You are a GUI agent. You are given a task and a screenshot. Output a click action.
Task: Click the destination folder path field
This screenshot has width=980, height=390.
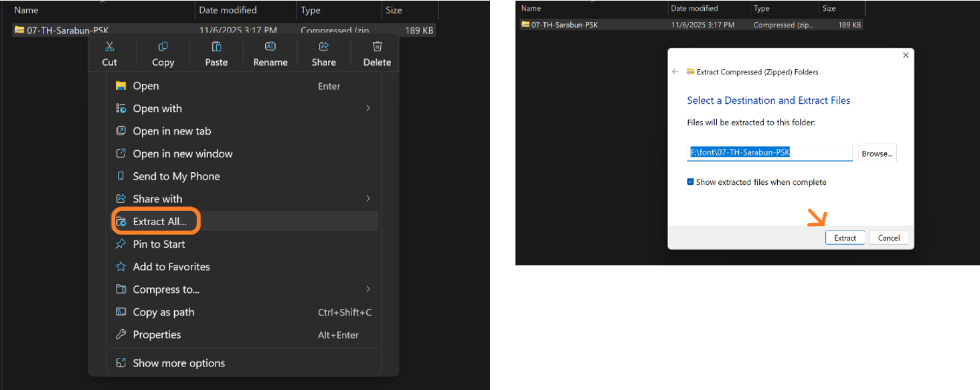tap(770, 153)
